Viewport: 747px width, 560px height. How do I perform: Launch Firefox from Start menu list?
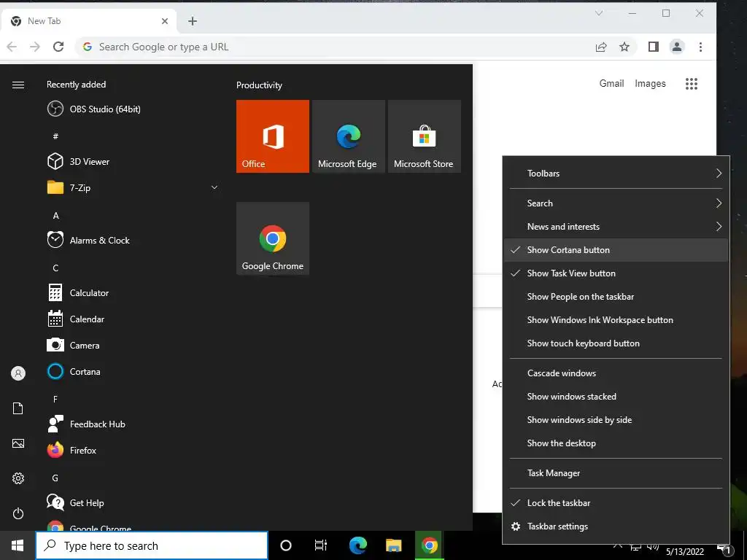[x=72, y=450]
